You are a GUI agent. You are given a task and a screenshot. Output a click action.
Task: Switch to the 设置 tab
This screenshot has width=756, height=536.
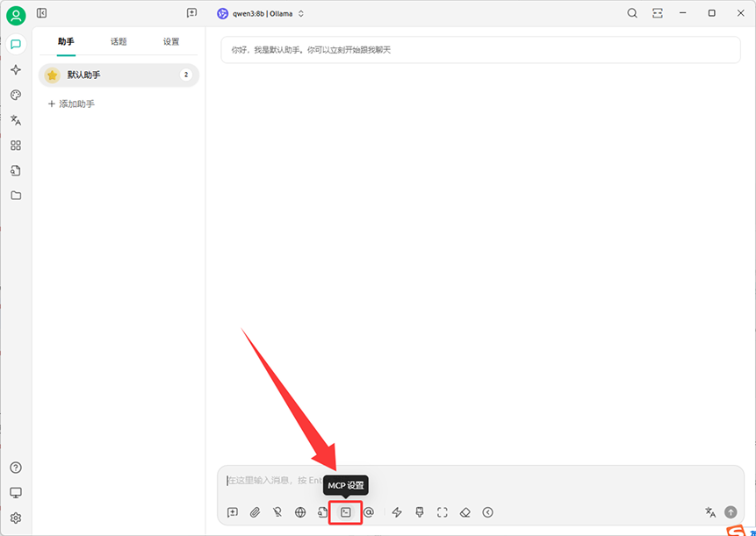click(x=171, y=41)
